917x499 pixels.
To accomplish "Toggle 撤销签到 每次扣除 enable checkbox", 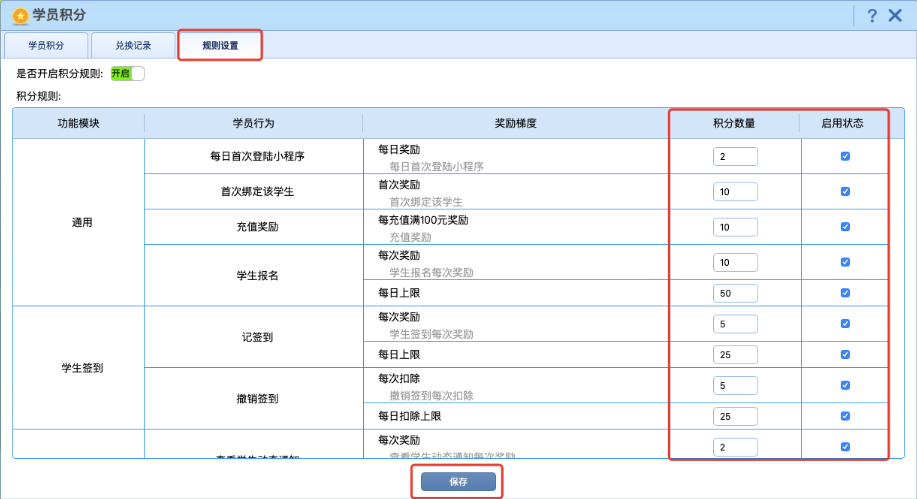I will tap(845, 385).
